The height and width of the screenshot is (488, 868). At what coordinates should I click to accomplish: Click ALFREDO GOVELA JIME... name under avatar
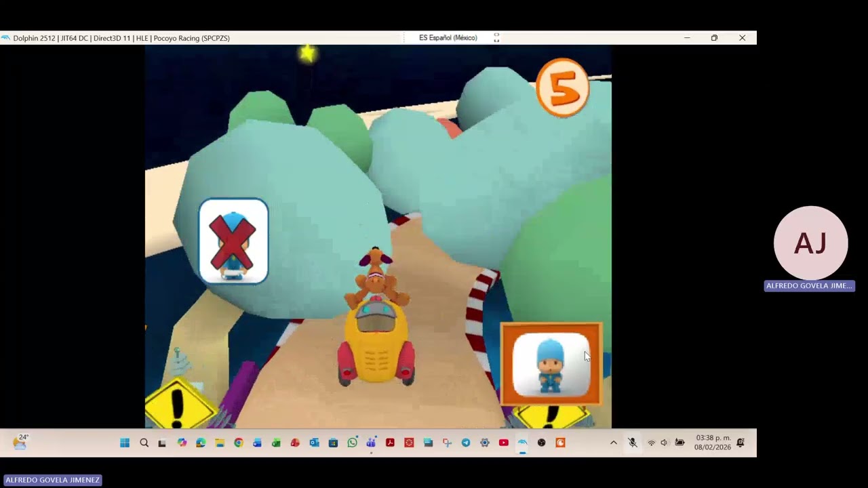tap(809, 286)
